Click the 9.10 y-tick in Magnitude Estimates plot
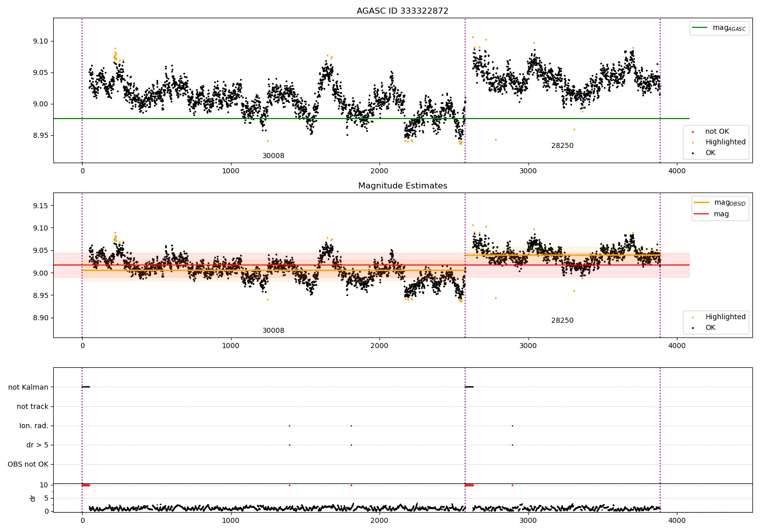This screenshot has height=532, width=760. coord(40,228)
